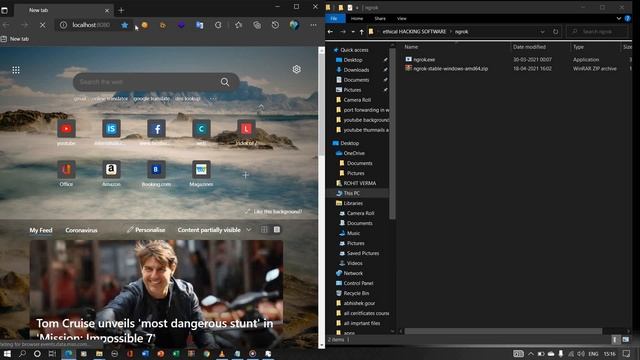Viewport: 640px width, 360px height.
Task: Switch feed to grid layout view
Action: 264,230
